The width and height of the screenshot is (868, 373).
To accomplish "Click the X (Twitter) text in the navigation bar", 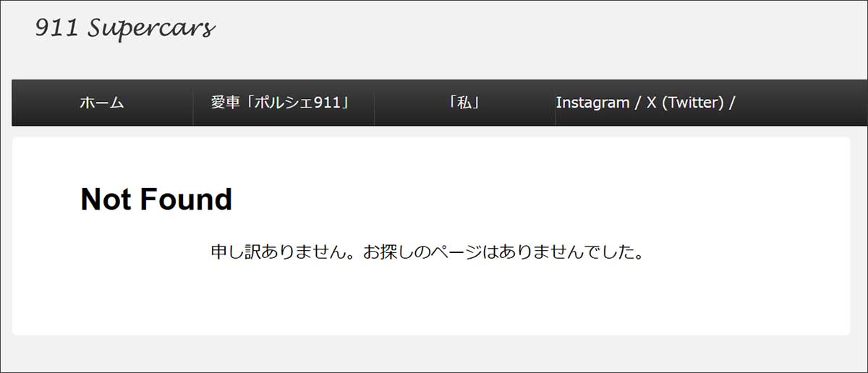I will [x=685, y=103].
